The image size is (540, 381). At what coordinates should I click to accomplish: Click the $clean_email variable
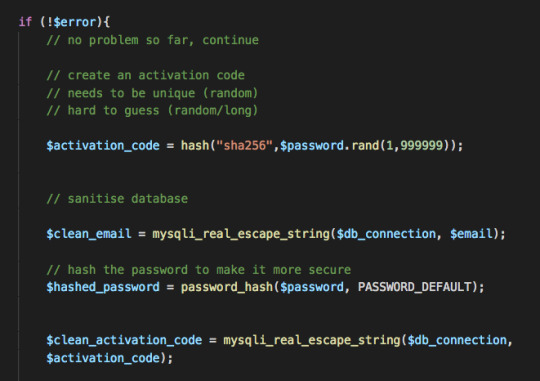tap(89, 234)
